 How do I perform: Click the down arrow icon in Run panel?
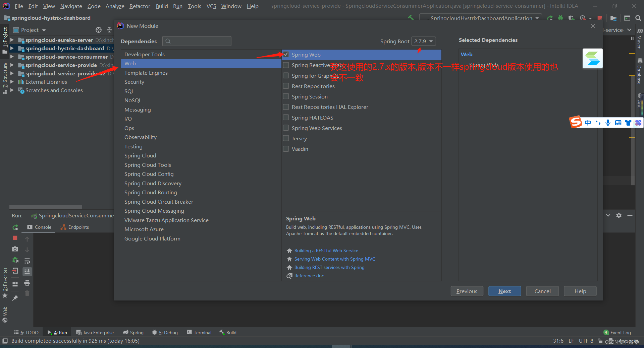pos(27,250)
